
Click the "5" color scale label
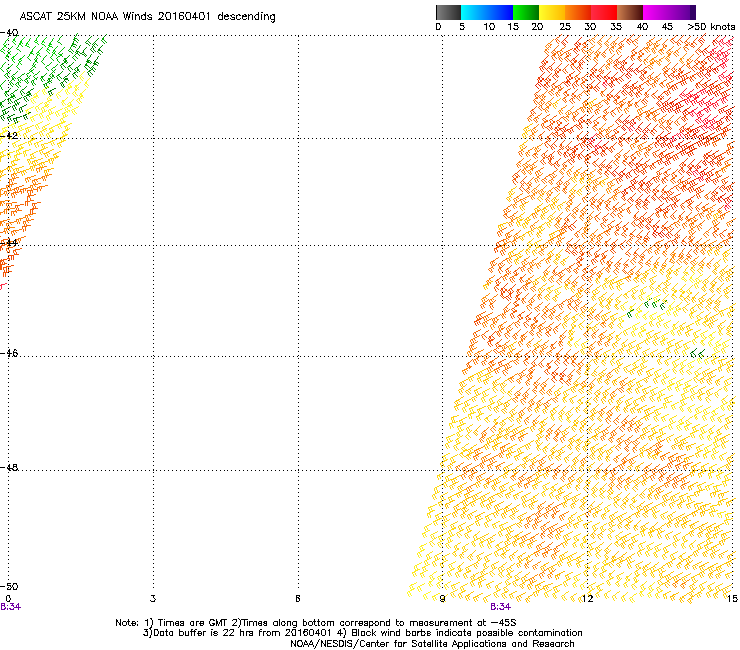click(x=462, y=27)
